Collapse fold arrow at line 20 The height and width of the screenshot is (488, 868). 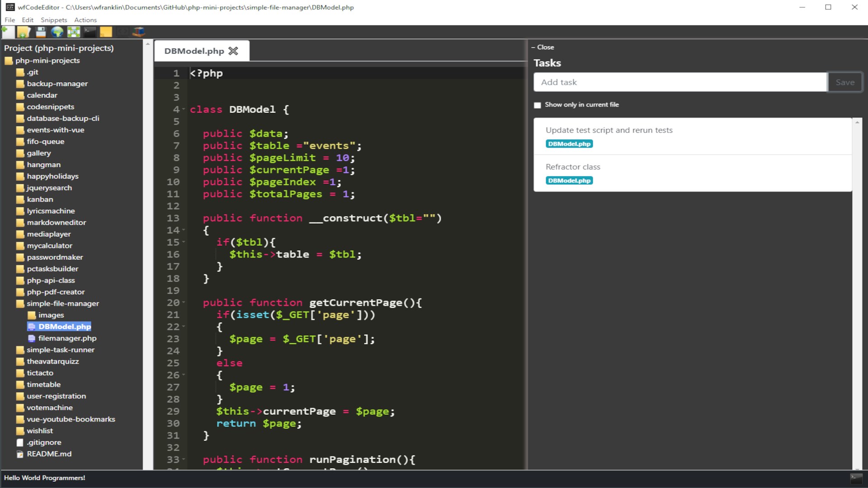tap(184, 303)
